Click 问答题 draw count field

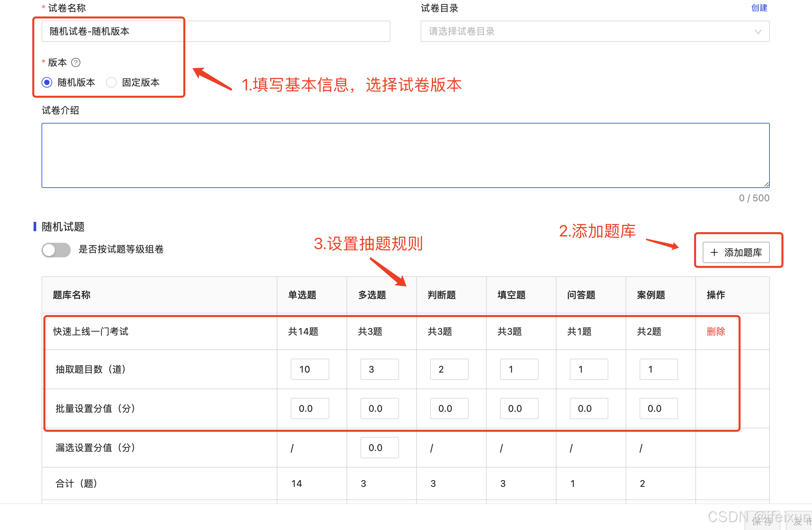[x=588, y=369]
